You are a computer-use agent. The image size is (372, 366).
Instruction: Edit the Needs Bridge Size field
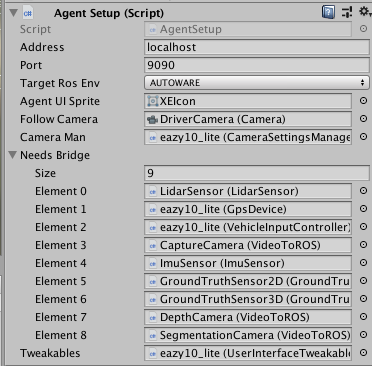(257, 173)
